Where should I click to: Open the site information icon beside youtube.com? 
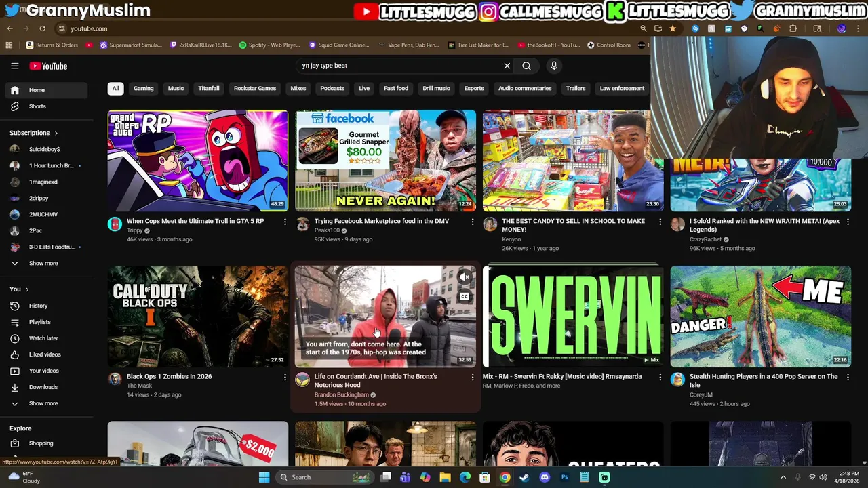click(62, 28)
